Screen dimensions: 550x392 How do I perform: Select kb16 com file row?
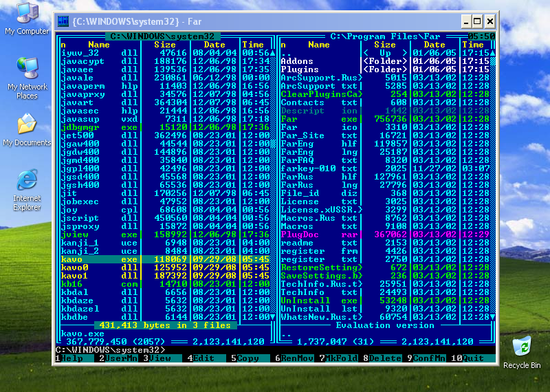[x=165, y=284]
